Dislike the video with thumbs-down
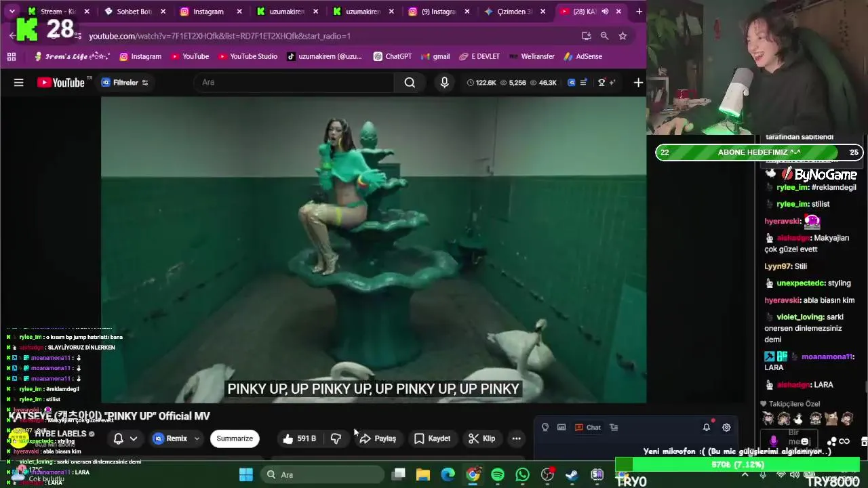Viewport: 868px width, 488px height. (x=336, y=439)
